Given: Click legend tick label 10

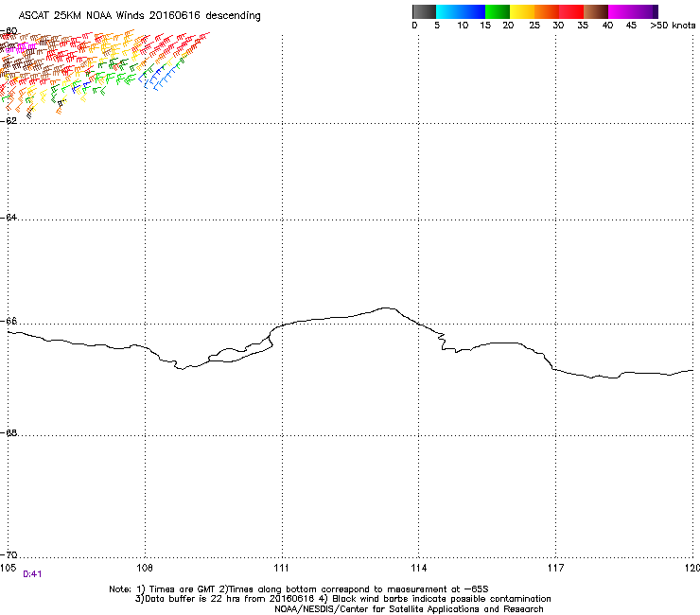Looking at the screenshot, I should point(463,26).
